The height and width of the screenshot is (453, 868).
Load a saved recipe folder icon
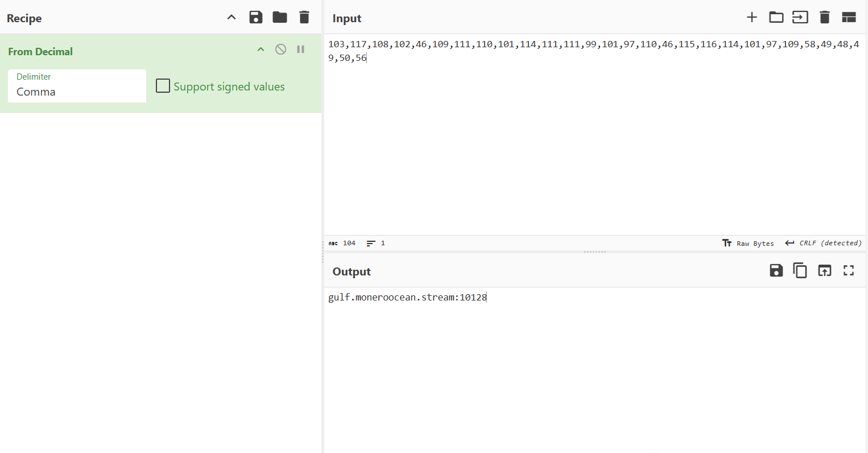tap(280, 17)
